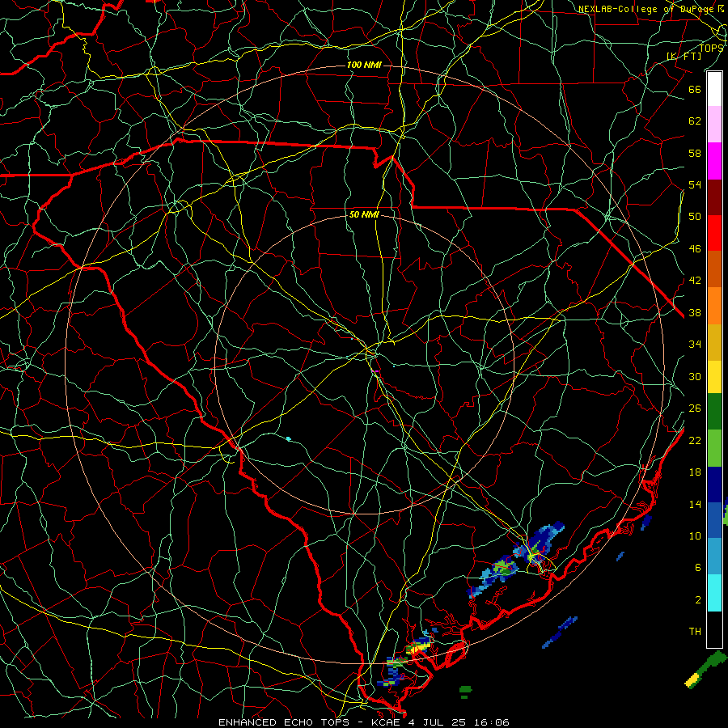Click the white swatch in the tops legend
This screenshot has width=728, height=728.
(x=714, y=89)
